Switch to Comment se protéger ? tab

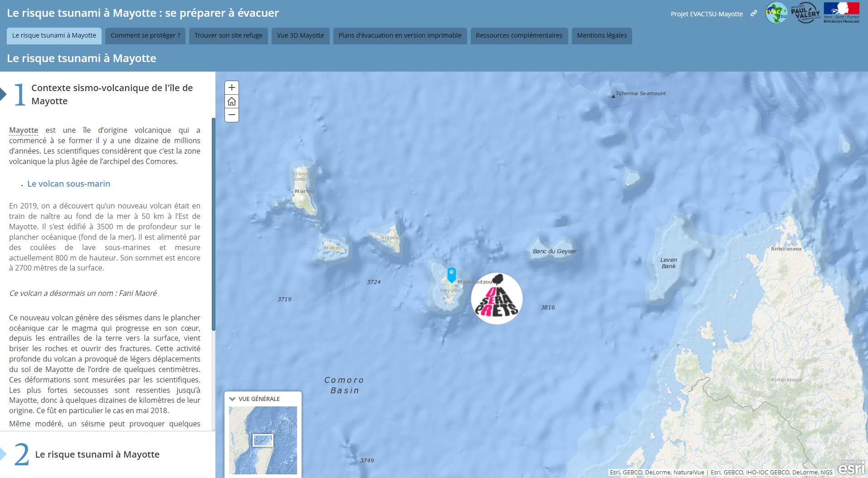[145, 36]
